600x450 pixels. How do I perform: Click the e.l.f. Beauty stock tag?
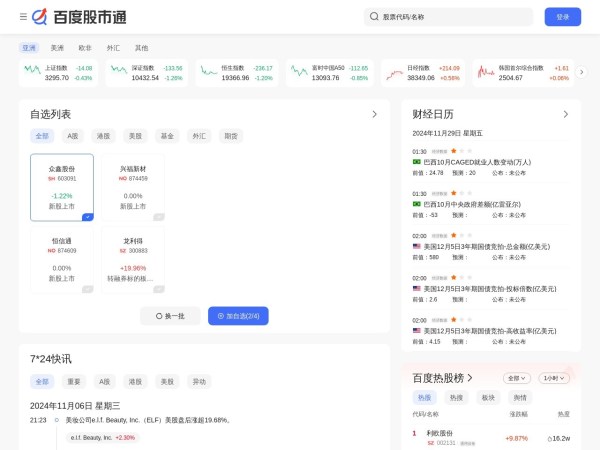click(102, 437)
